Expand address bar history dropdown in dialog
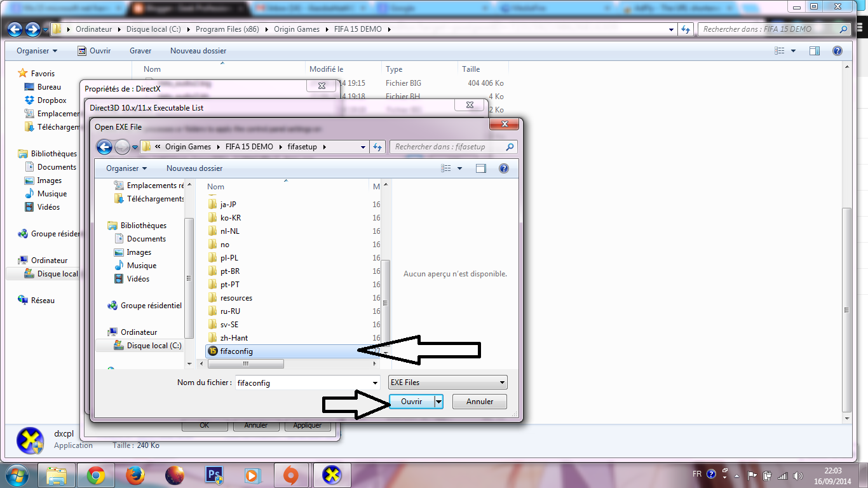The width and height of the screenshot is (868, 488). (363, 147)
